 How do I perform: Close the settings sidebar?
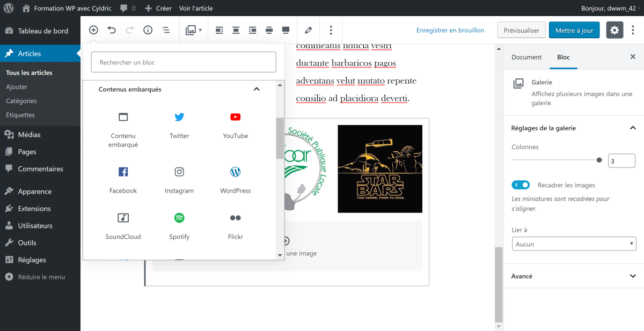633,57
